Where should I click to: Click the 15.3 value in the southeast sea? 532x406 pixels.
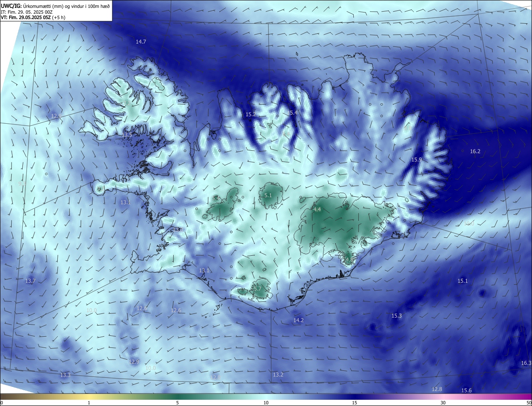coord(397,316)
